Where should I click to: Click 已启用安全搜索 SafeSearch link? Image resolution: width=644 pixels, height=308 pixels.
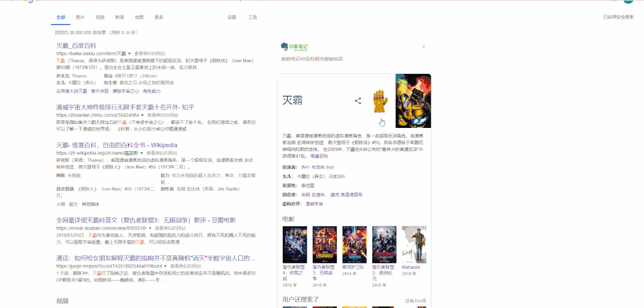pyautogui.click(x=618, y=17)
